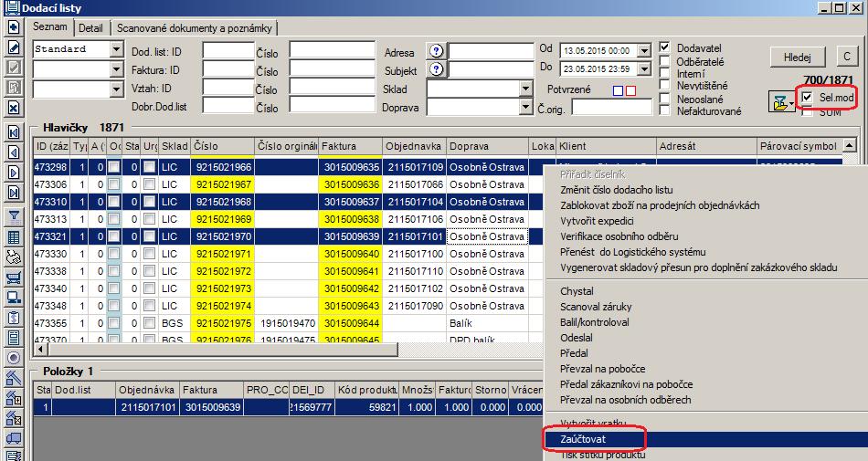Click the Hlavičky grid scroll-up arrow
This screenshot has width=868, height=461.
click(x=850, y=145)
